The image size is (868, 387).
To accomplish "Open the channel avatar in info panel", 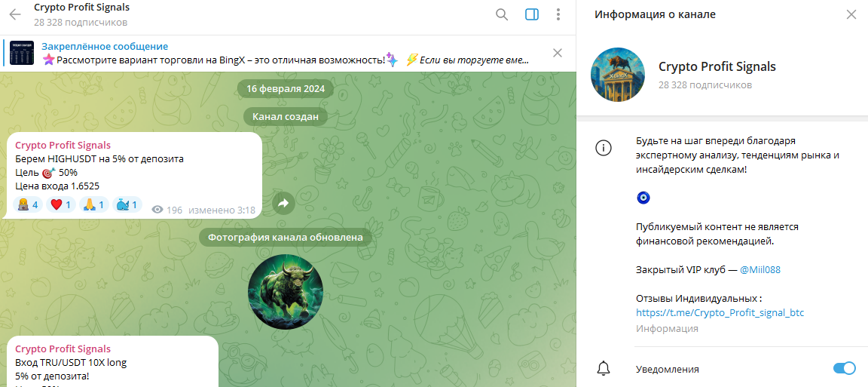I will (x=618, y=74).
